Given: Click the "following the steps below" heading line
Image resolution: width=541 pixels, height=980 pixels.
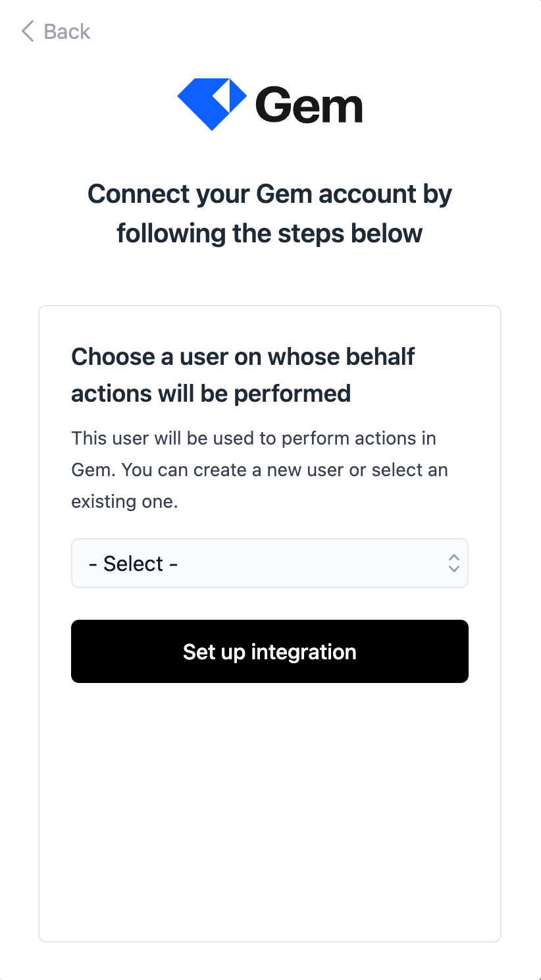Looking at the screenshot, I should point(269,233).
